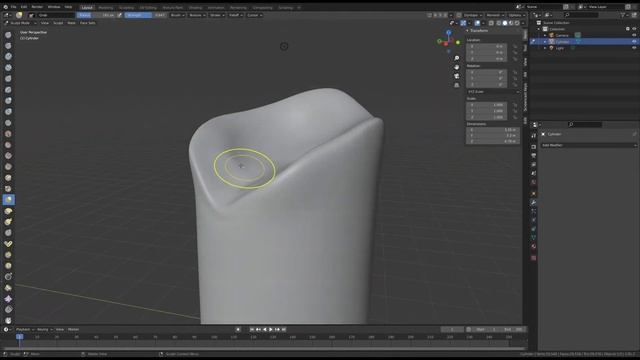This screenshot has height=360, width=640.
Task: Hide the Light object in outliner
Action: (634, 48)
